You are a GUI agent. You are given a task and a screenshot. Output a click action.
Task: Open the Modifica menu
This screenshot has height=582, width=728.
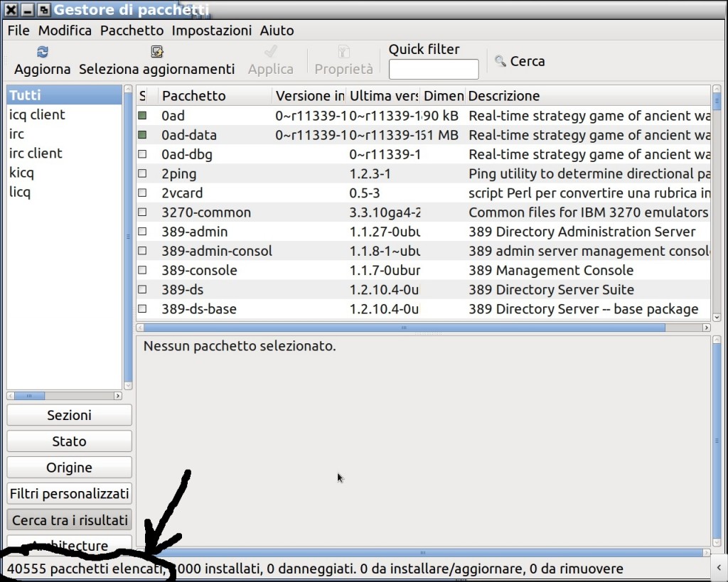[x=65, y=31]
